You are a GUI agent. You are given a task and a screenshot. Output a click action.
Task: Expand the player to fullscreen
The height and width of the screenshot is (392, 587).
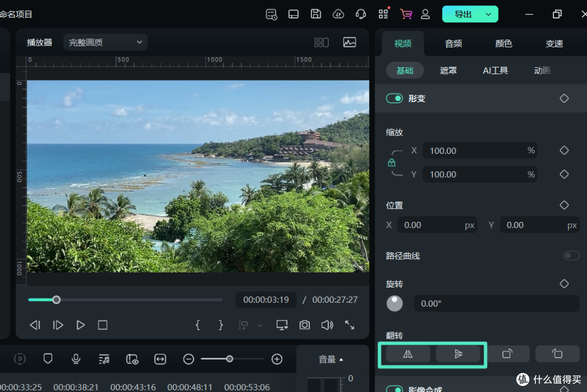pos(349,325)
